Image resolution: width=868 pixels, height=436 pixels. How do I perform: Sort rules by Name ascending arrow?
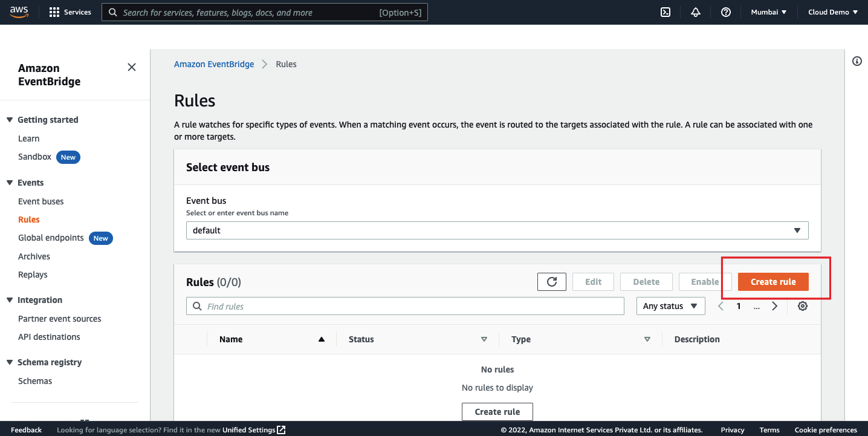(322, 339)
